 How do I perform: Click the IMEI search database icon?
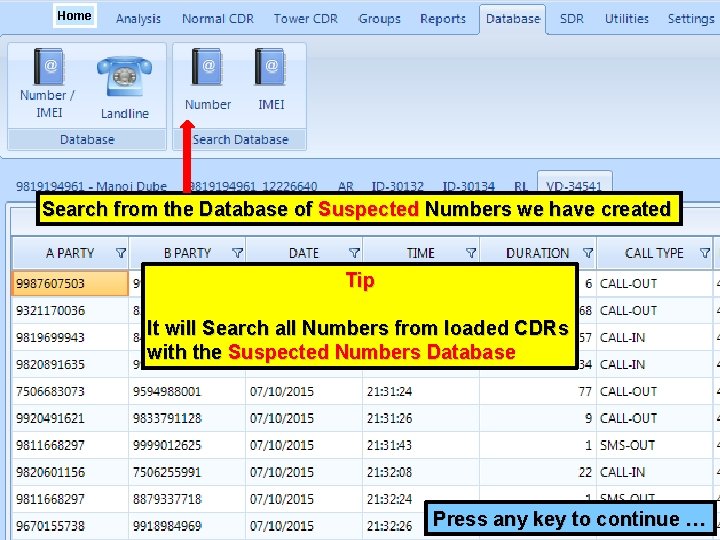tap(271, 79)
